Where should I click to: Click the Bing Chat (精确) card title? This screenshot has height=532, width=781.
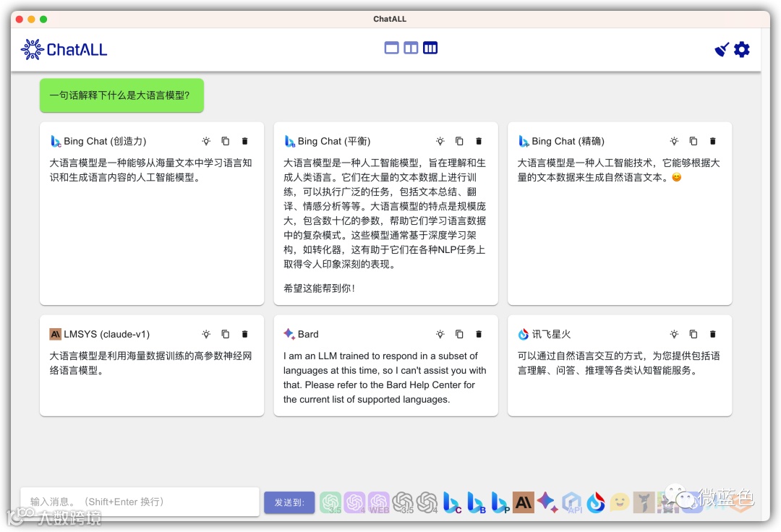tap(568, 142)
